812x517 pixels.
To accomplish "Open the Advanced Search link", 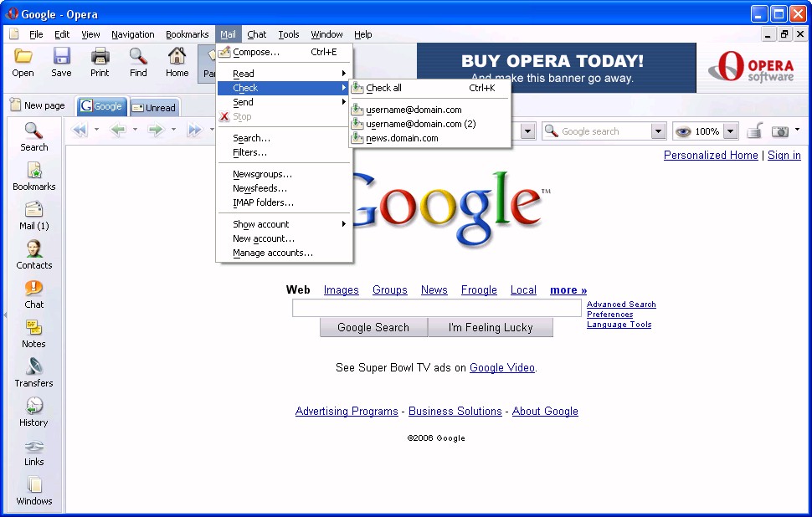I will pos(621,305).
